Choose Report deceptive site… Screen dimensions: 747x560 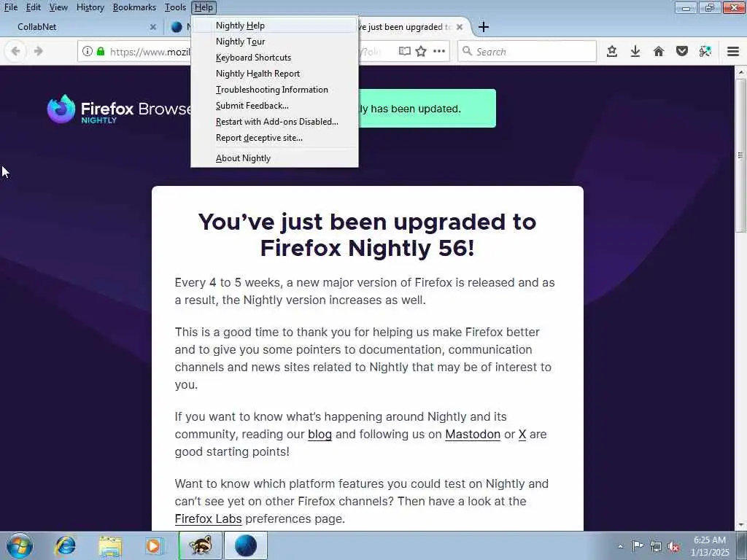coord(274,138)
